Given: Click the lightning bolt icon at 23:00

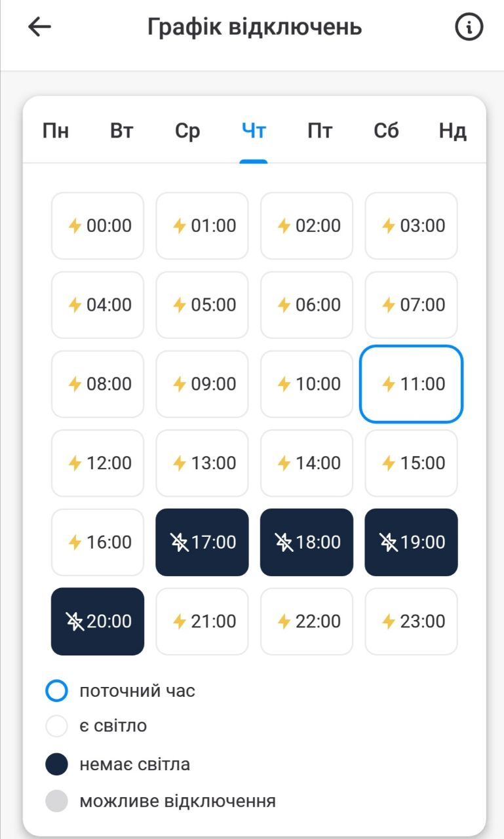Looking at the screenshot, I should click(x=389, y=621).
